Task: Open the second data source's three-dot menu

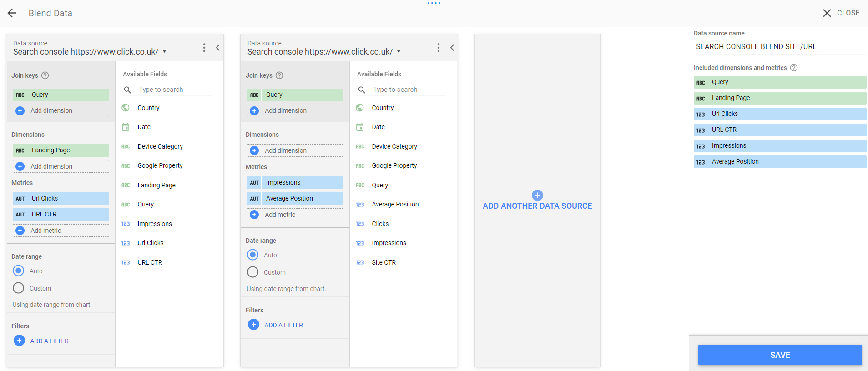Action: point(439,48)
